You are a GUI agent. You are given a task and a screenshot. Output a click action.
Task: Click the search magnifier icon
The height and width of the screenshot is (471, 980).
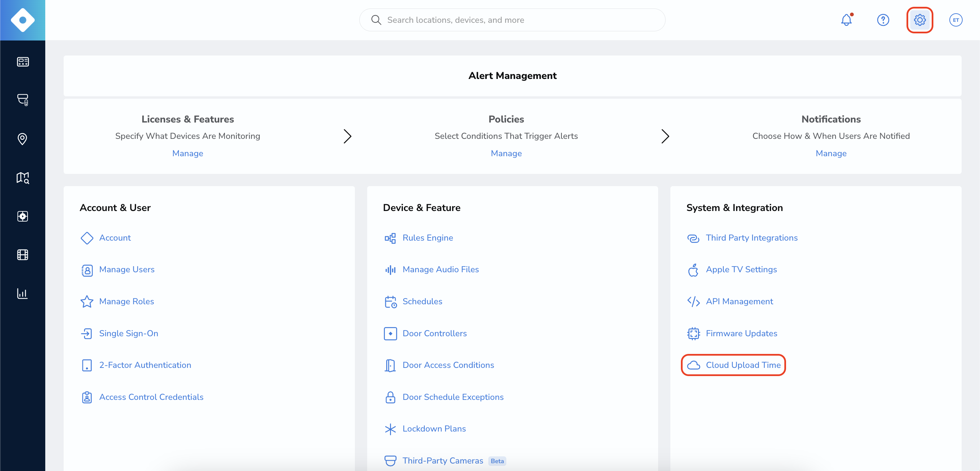point(376,20)
